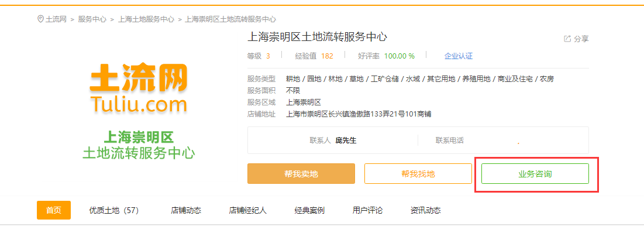Image resolution: width=644 pixels, height=233 pixels.
Task: View the 经典案例 tab
Action: [309, 210]
